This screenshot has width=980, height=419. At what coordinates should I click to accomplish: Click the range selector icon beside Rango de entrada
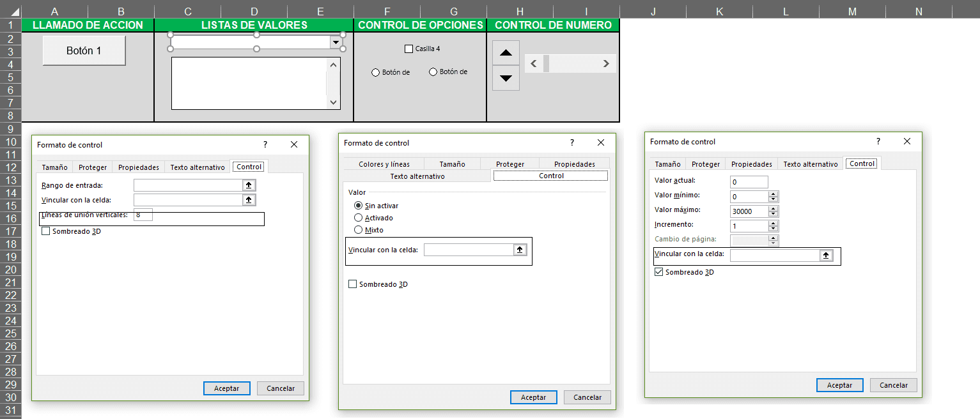pyautogui.click(x=250, y=185)
